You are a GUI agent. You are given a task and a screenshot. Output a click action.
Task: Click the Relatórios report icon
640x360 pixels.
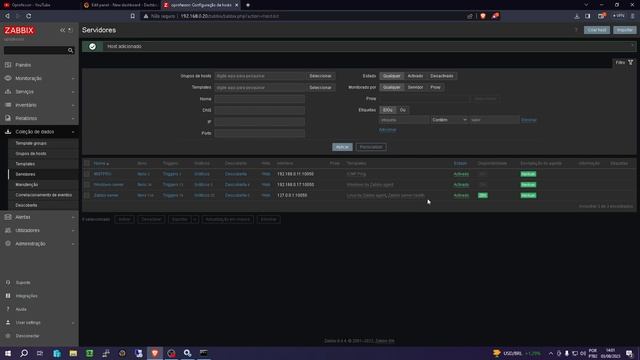(x=8, y=118)
